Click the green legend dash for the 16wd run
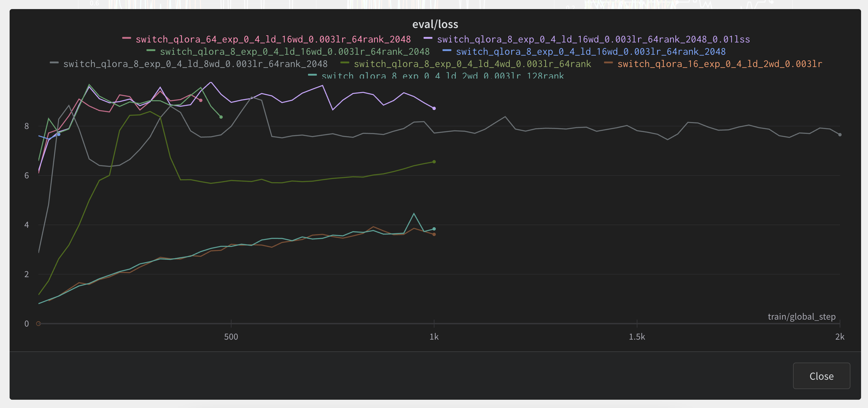This screenshot has width=868, height=408. coord(151,50)
